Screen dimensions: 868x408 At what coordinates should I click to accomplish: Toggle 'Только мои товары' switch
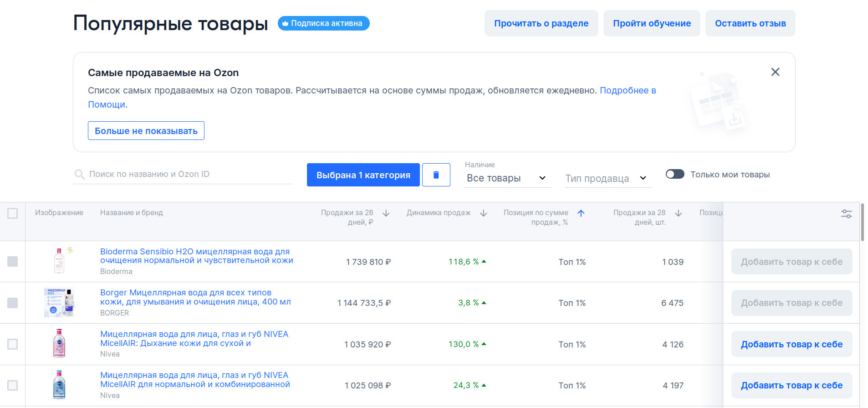675,174
